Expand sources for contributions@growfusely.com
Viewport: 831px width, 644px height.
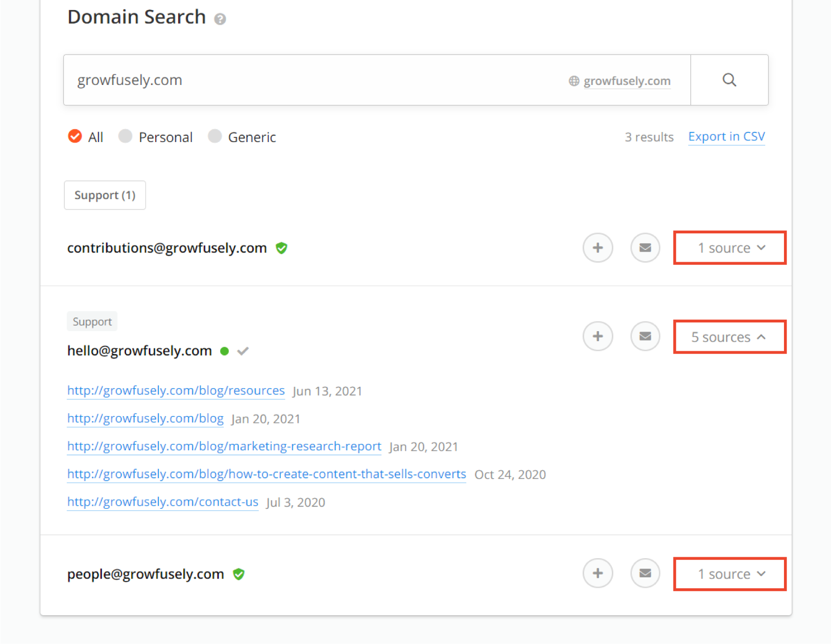pyautogui.click(x=729, y=248)
